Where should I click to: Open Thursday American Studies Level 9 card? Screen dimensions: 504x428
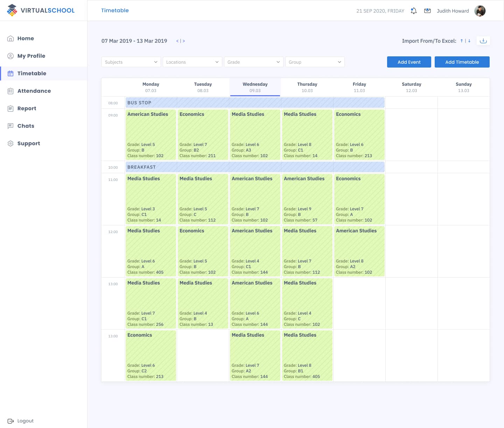pos(307,199)
